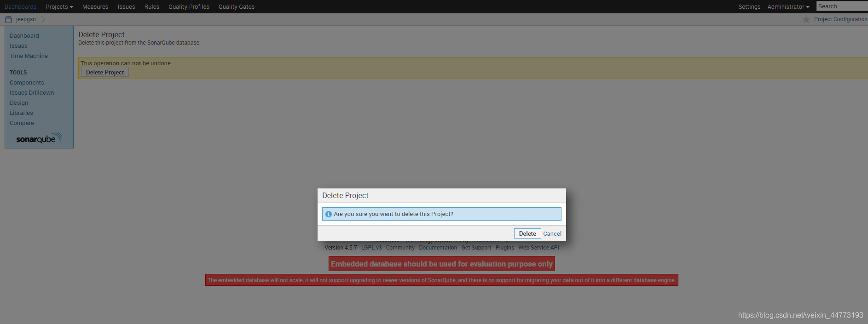This screenshot has width=868, height=324.
Task: Open Components tool
Action: 27,82
